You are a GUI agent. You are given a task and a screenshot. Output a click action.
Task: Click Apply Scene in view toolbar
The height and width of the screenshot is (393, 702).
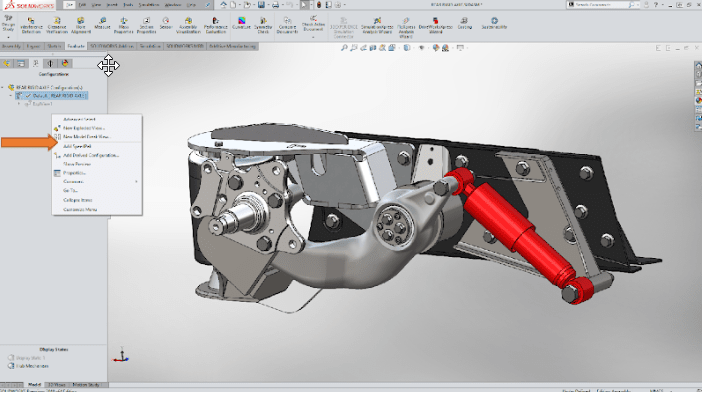pyautogui.click(x=445, y=48)
